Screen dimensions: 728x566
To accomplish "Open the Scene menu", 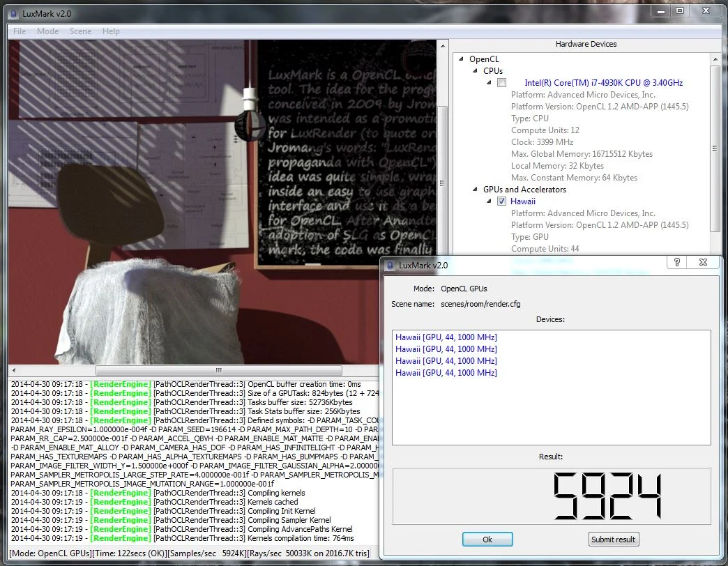I will (x=80, y=31).
